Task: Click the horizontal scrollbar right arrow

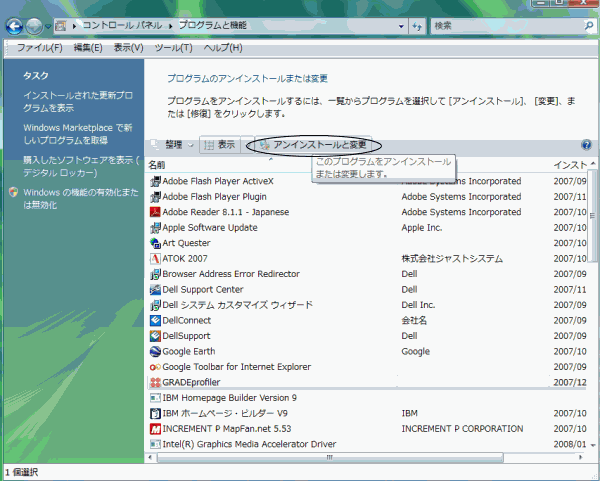Action: point(581,457)
